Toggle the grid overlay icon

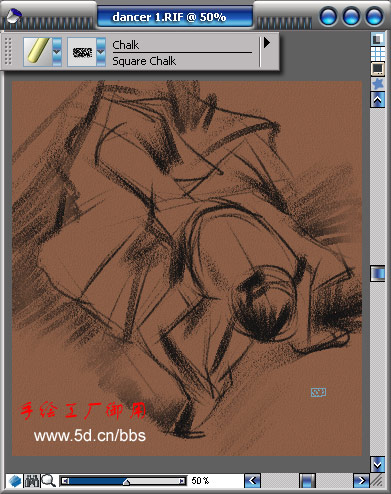point(378,54)
